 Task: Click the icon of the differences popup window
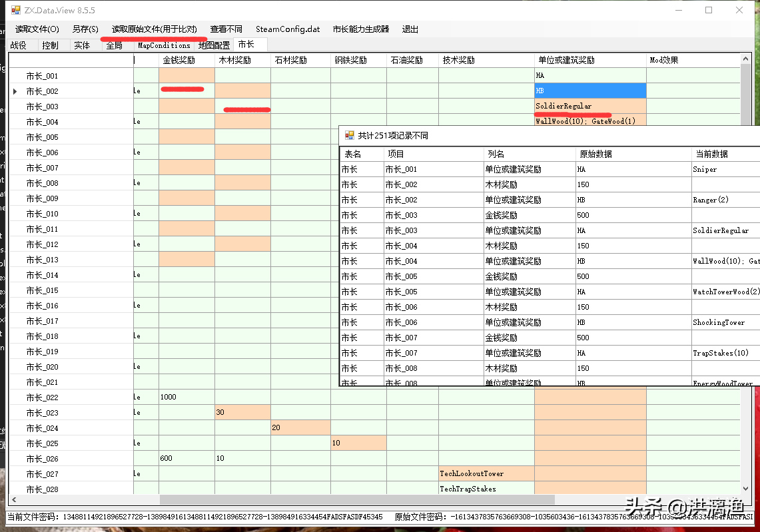coord(349,135)
